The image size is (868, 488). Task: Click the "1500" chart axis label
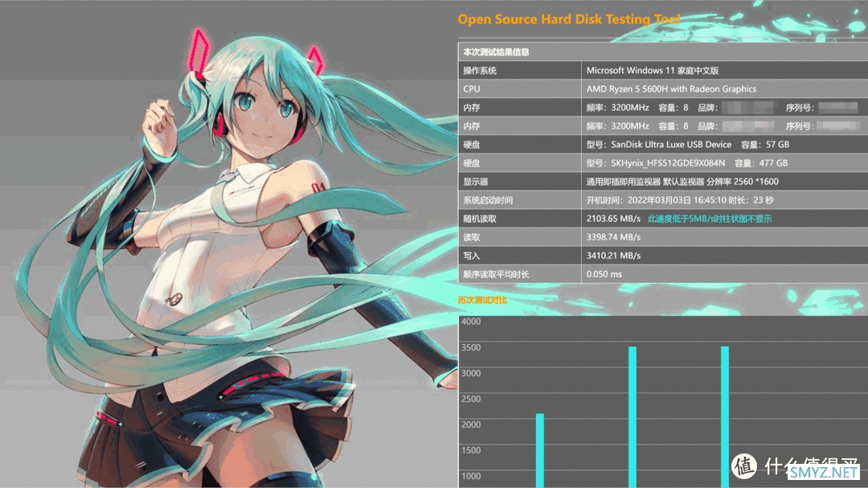point(470,450)
